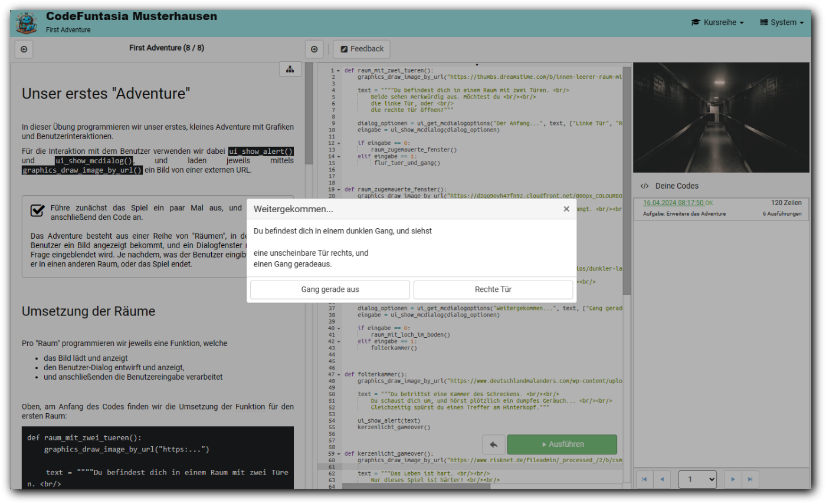Click the undo arrow button beside Ausführen
The width and height of the screenshot is (826, 504).
tap(494, 444)
